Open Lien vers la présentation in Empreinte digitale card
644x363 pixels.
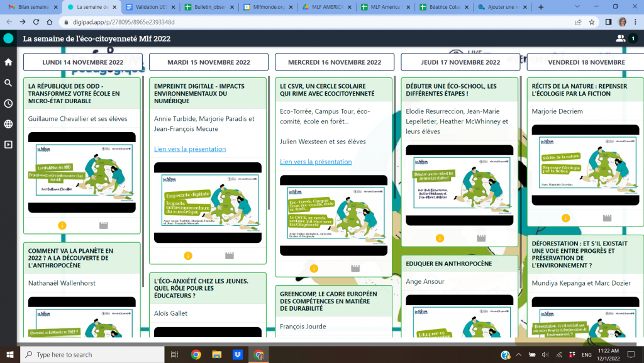190,149
